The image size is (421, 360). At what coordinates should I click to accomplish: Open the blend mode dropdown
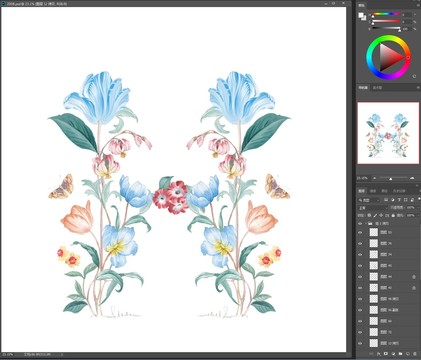point(372,208)
